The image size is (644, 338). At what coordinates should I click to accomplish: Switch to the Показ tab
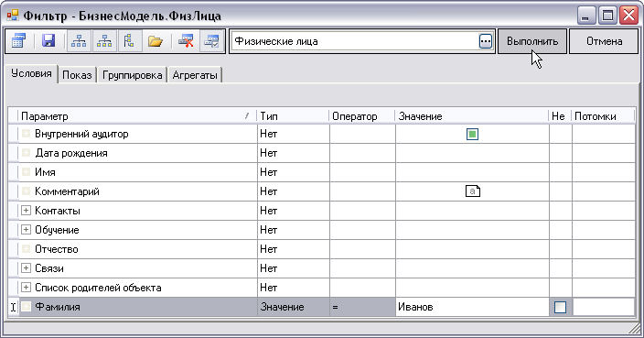[x=77, y=75]
